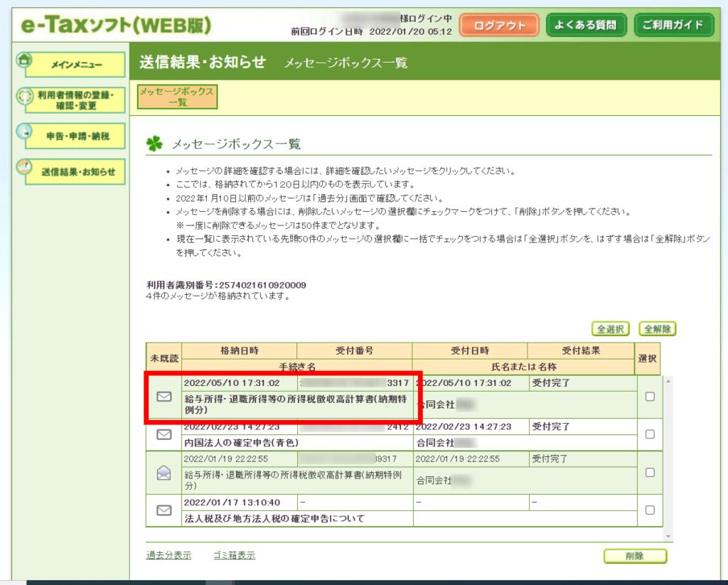The height and width of the screenshot is (585, 728).
Task: Click the envelope icon for 2022/01/17 message
Action: point(164,510)
